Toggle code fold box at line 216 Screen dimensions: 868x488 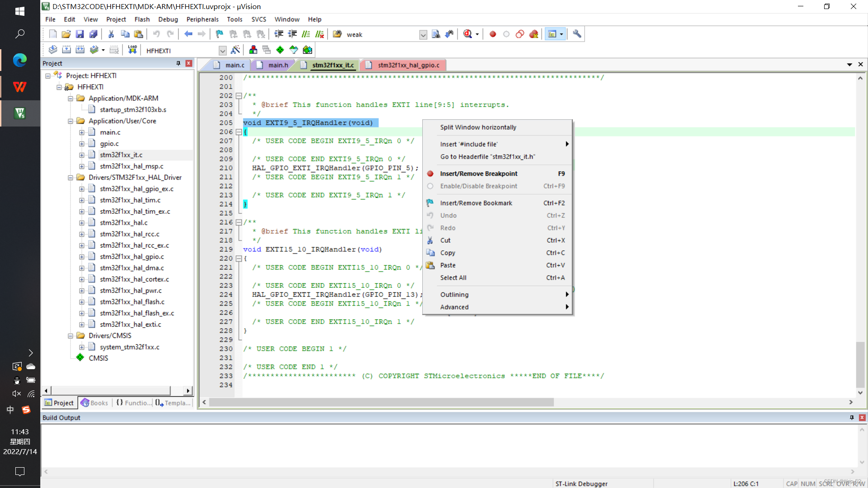pyautogui.click(x=239, y=222)
